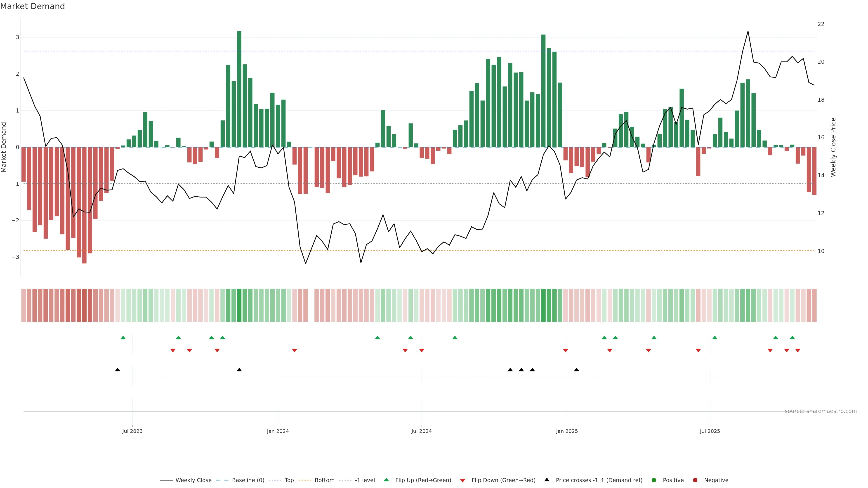
Task: Click the green Positive legend dot
Action: pyautogui.click(x=654, y=480)
